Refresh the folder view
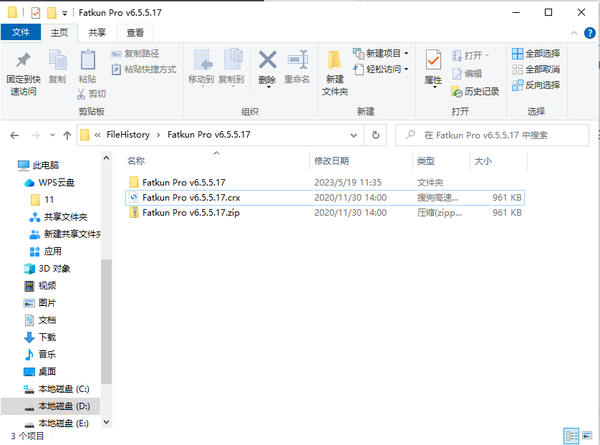 click(376, 135)
